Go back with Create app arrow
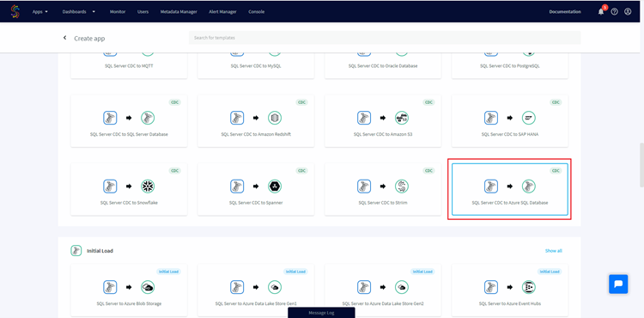The width and height of the screenshot is (644, 318). (64, 38)
